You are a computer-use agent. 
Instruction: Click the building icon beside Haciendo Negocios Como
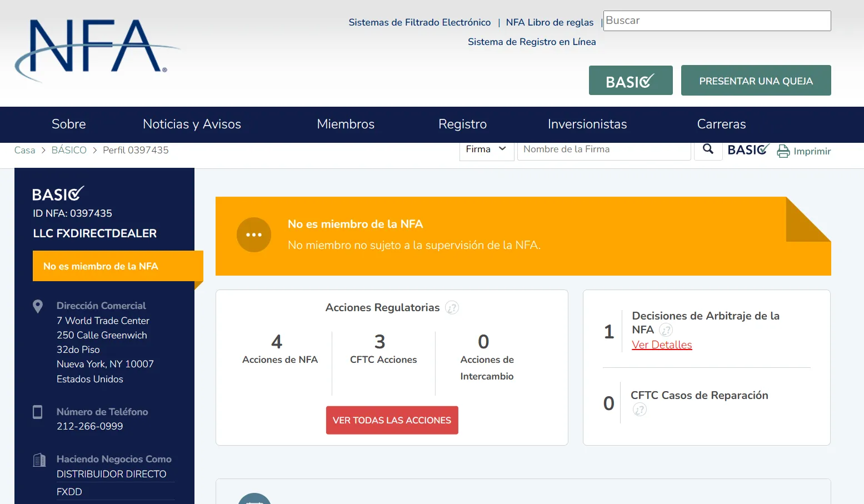(39, 460)
